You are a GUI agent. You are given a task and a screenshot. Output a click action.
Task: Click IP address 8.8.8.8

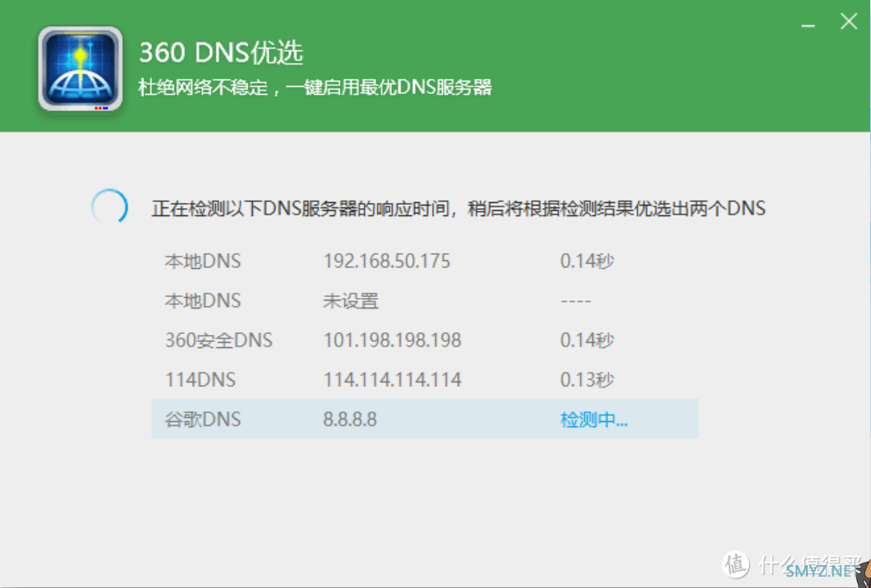click(350, 419)
